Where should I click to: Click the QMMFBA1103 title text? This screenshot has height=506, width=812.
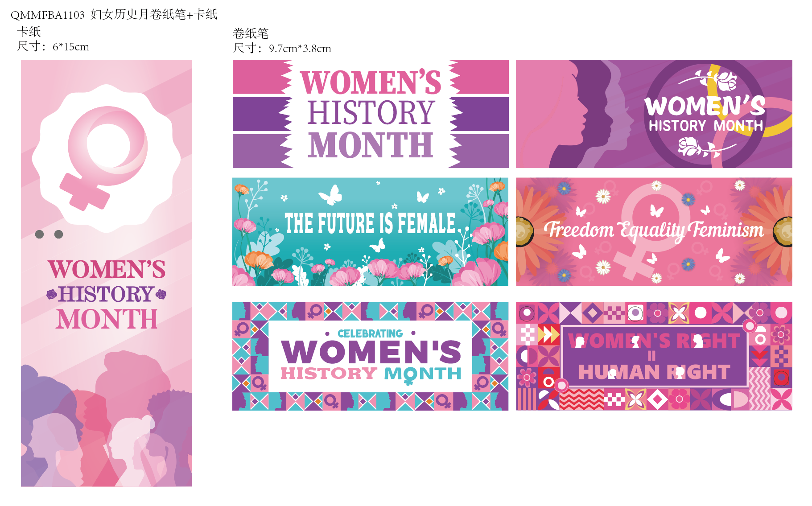pyautogui.click(x=47, y=15)
